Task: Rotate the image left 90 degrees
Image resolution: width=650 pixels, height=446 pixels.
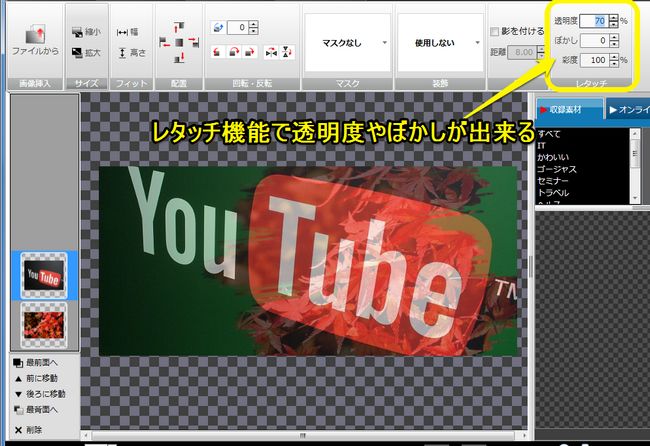Action: pos(218,52)
